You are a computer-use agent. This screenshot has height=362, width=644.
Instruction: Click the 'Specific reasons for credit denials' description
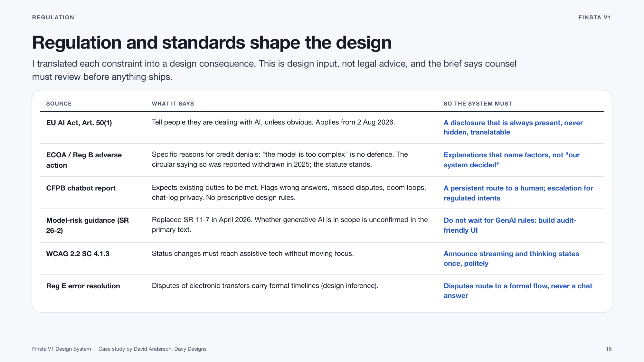pos(280,159)
